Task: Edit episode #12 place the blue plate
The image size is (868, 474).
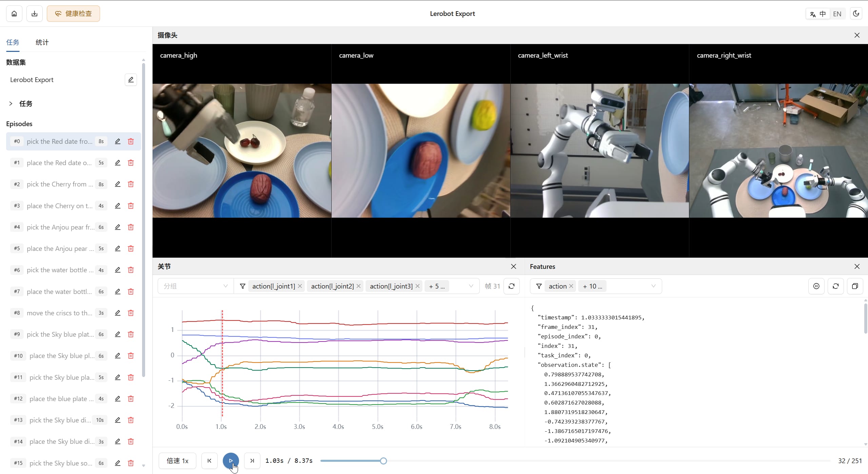Action: pyautogui.click(x=118, y=399)
